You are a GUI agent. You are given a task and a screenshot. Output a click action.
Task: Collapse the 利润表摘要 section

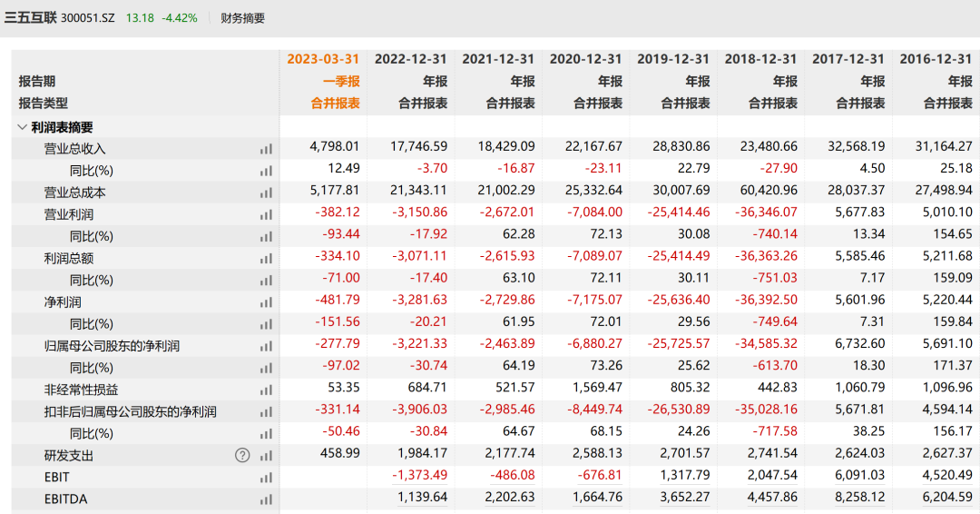click(x=23, y=127)
